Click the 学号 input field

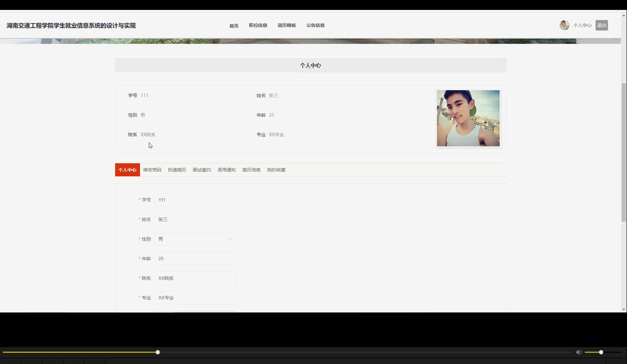pyautogui.click(x=195, y=200)
